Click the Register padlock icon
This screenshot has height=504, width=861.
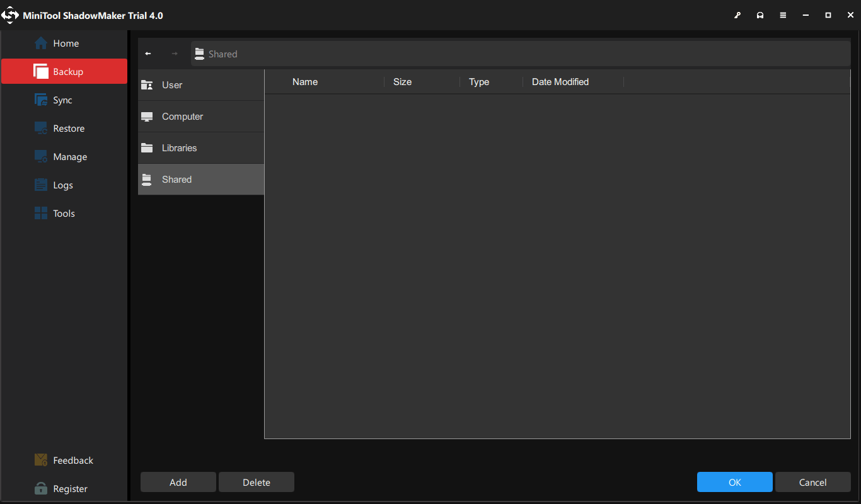point(41,488)
